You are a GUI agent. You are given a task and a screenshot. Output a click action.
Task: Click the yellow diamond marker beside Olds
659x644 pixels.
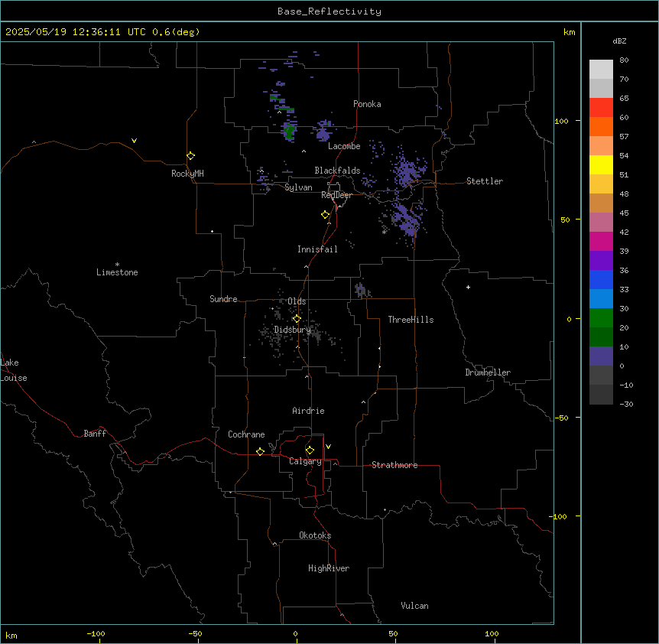pos(297,319)
